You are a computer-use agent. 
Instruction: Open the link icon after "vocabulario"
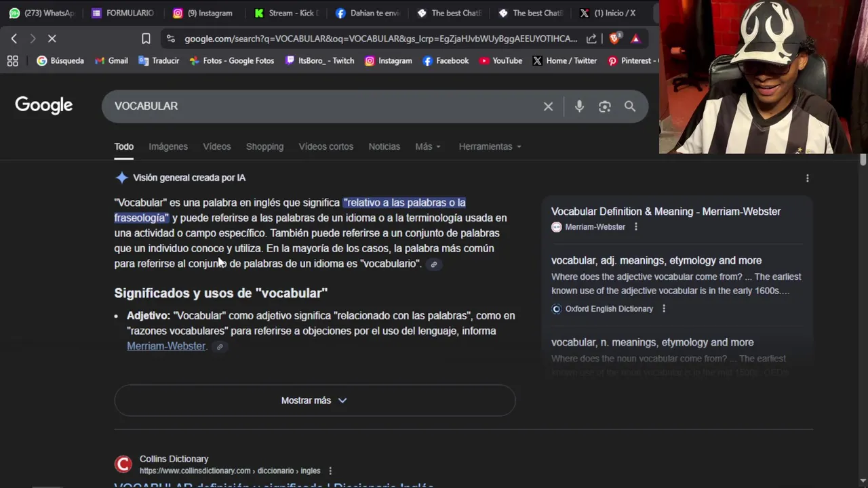434,264
